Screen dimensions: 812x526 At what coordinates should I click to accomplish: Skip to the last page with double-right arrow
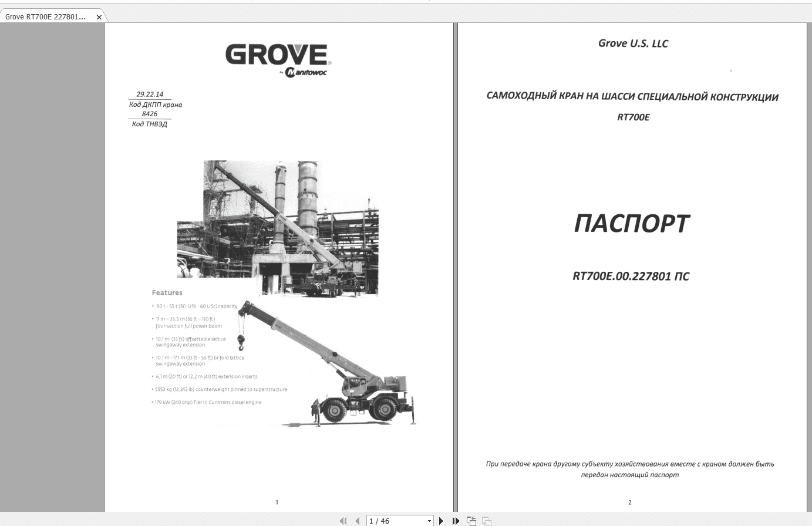pyautogui.click(x=456, y=520)
